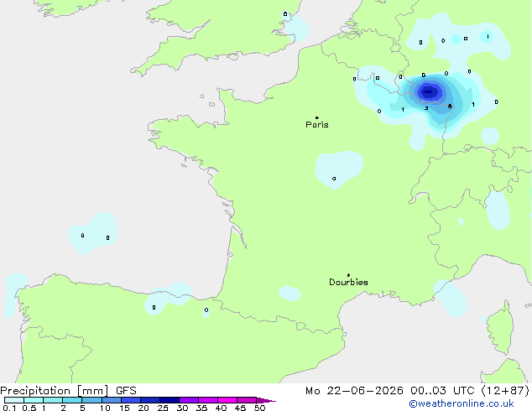Click the Dourbies location dot marker

(x=348, y=275)
